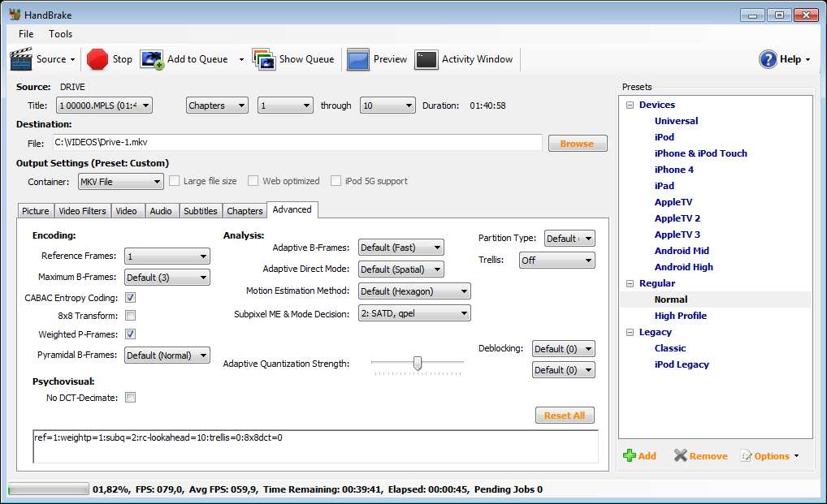Image resolution: width=827 pixels, height=504 pixels.
Task: Open the Show Queue icon
Action: coord(263,59)
